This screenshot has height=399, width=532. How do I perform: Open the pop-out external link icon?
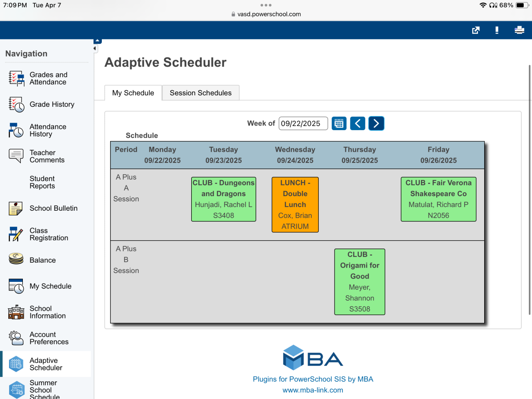tap(476, 30)
